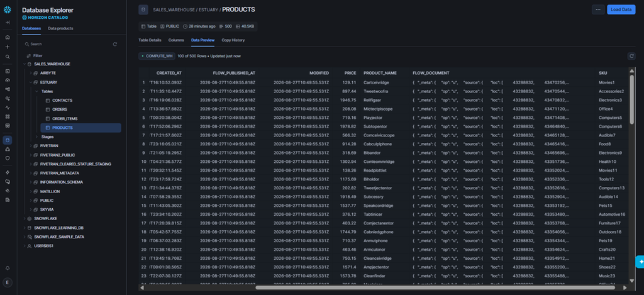Image resolution: width=644 pixels, height=295 pixels.
Task: Collapse the ESTUARY schema
Action: click(31, 82)
